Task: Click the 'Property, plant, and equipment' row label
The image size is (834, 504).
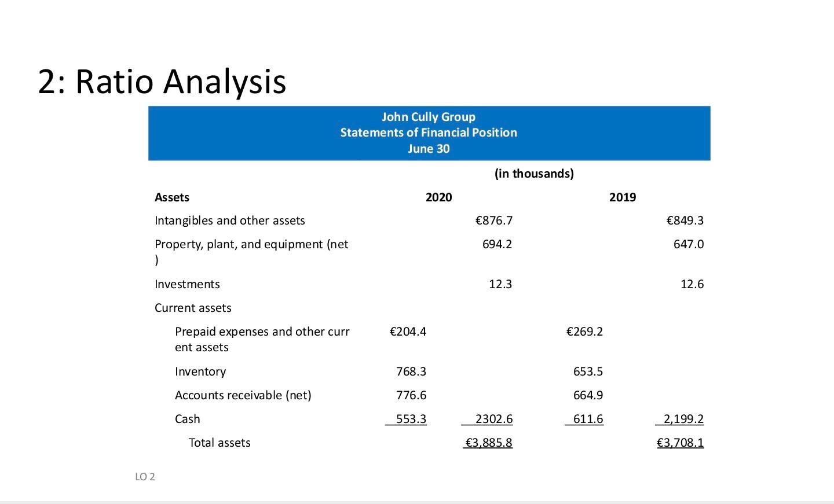Action: click(251, 244)
